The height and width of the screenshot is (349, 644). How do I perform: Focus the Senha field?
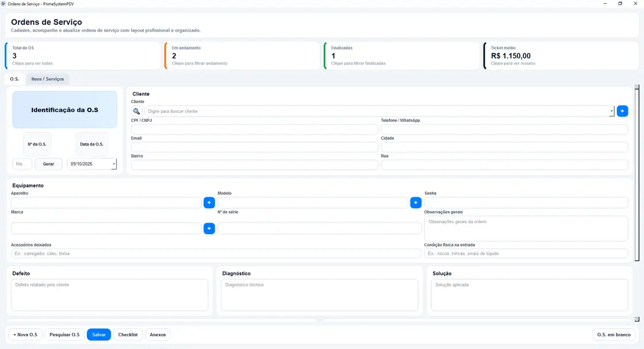point(526,202)
